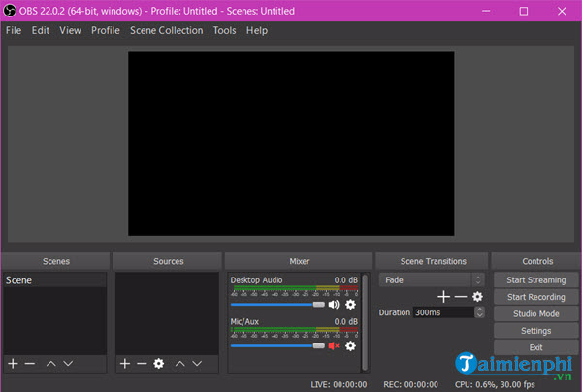Open Settings from Controls panel

point(536,331)
